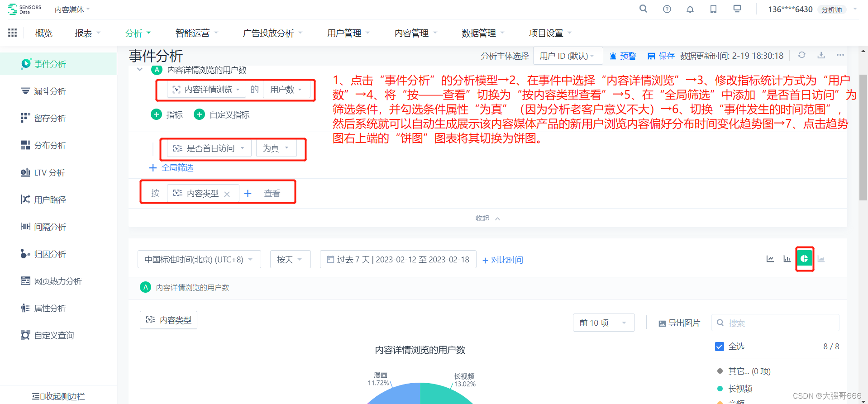Click the search icon in the top bar
868x404 pixels.
point(643,9)
